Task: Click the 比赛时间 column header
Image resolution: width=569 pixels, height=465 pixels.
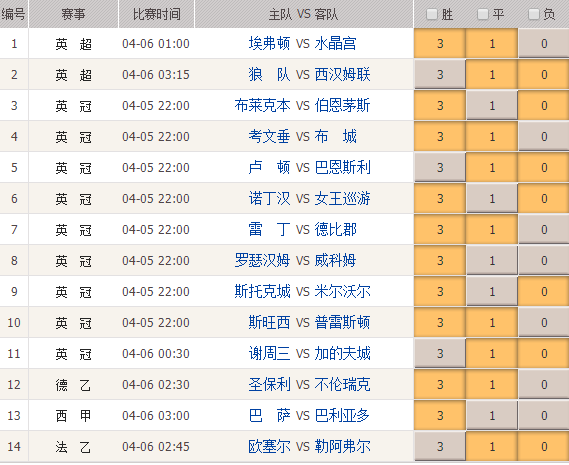Action: coord(156,14)
